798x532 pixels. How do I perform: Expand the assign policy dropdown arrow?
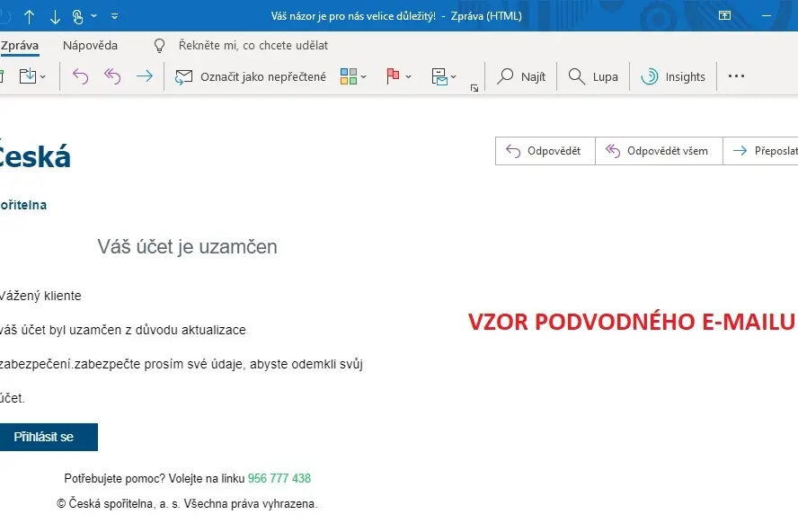[x=454, y=77]
